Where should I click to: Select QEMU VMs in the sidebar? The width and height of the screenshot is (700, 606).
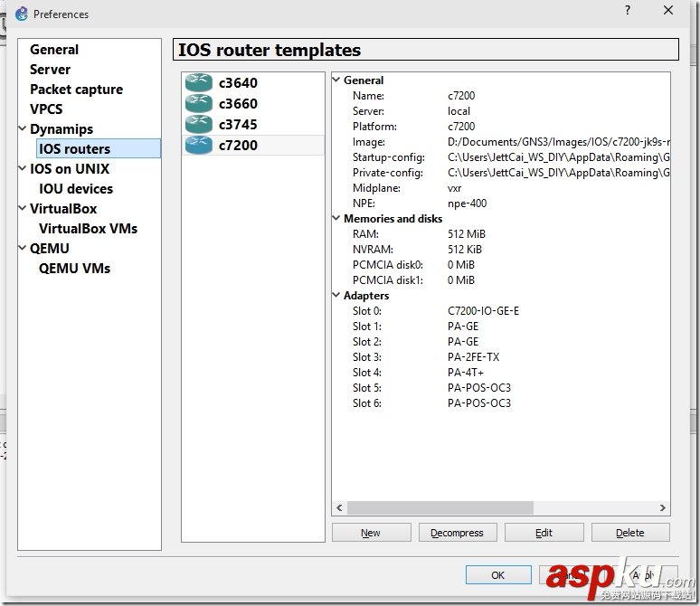(x=74, y=268)
